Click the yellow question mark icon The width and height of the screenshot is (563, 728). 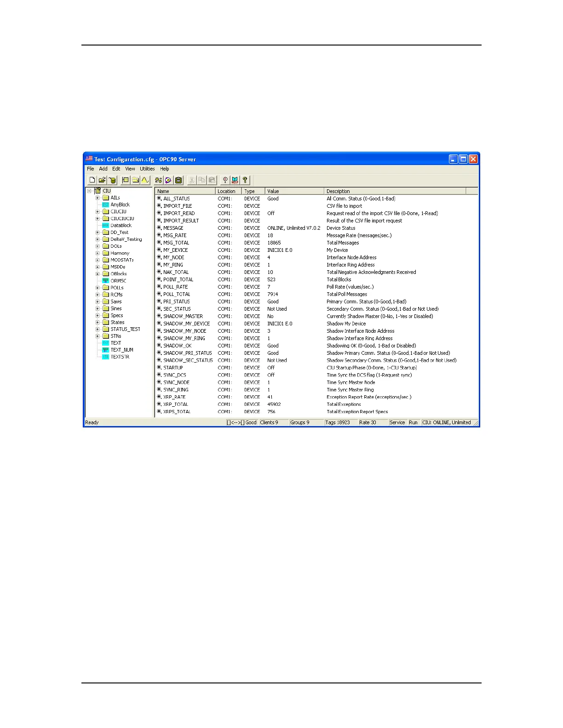point(245,180)
